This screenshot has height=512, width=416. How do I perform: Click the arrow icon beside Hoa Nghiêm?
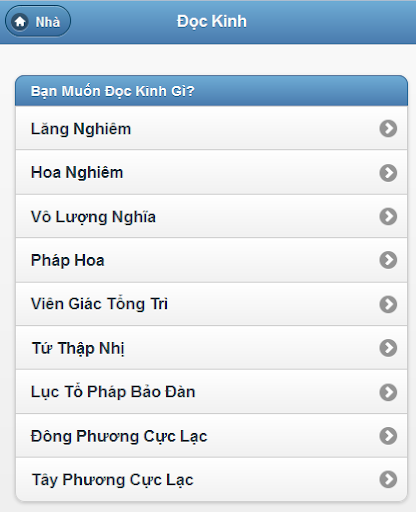pyautogui.click(x=388, y=173)
